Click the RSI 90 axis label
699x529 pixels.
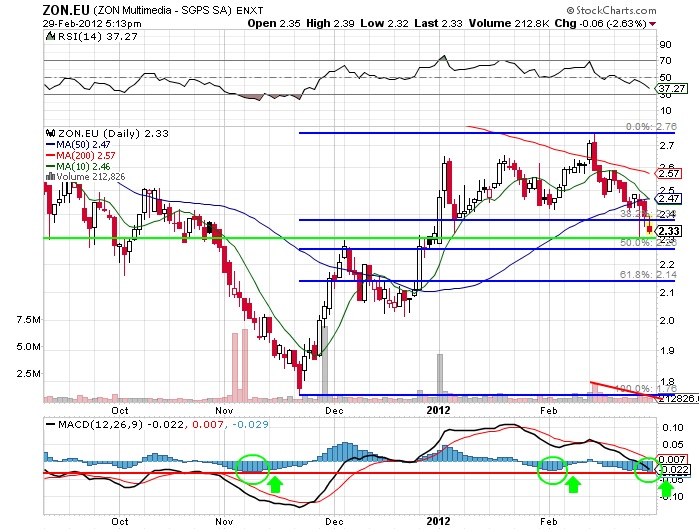(x=666, y=44)
